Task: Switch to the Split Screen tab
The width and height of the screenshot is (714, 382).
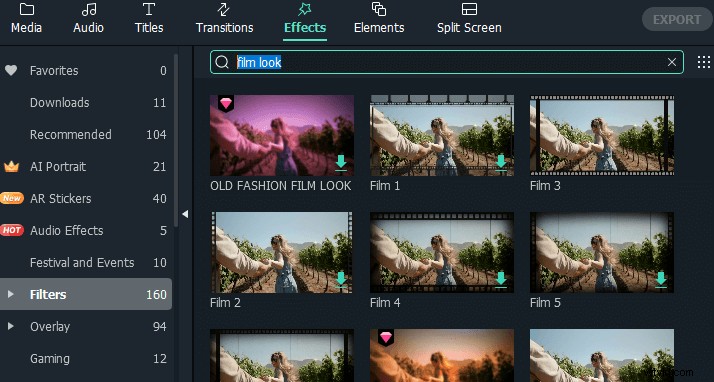Action: click(469, 19)
